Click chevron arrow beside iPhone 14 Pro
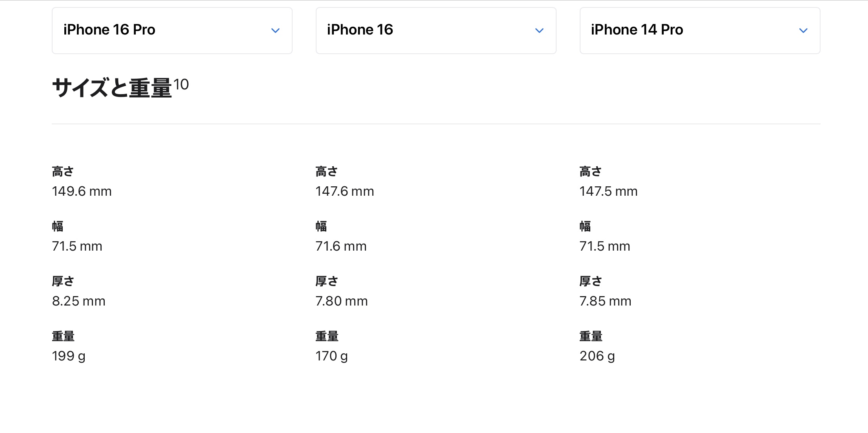868x433 pixels. (803, 31)
